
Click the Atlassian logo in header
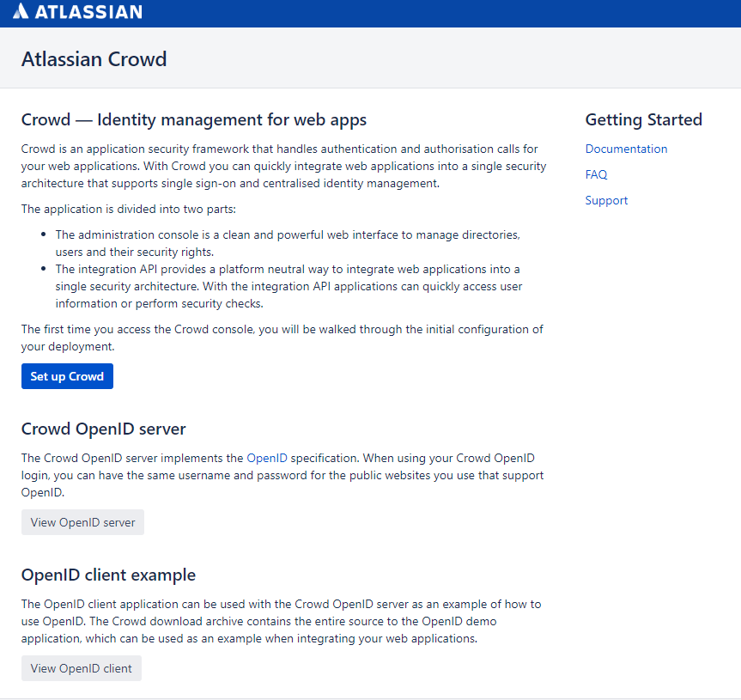coord(77,11)
